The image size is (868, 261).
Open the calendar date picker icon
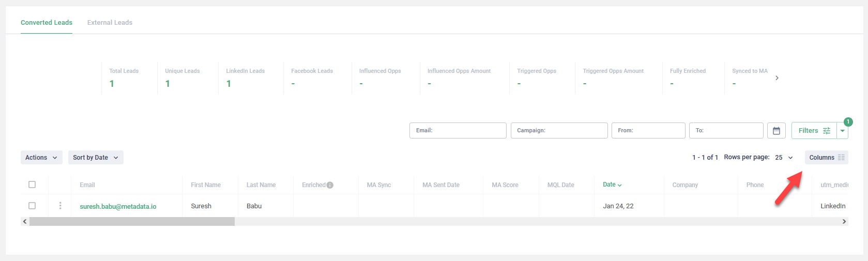coord(776,131)
